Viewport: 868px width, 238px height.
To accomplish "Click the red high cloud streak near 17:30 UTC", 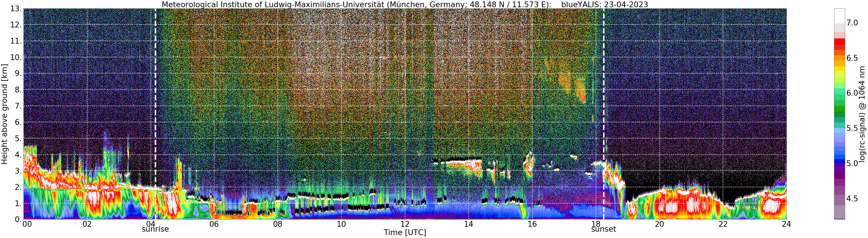I will pos(581,91).
